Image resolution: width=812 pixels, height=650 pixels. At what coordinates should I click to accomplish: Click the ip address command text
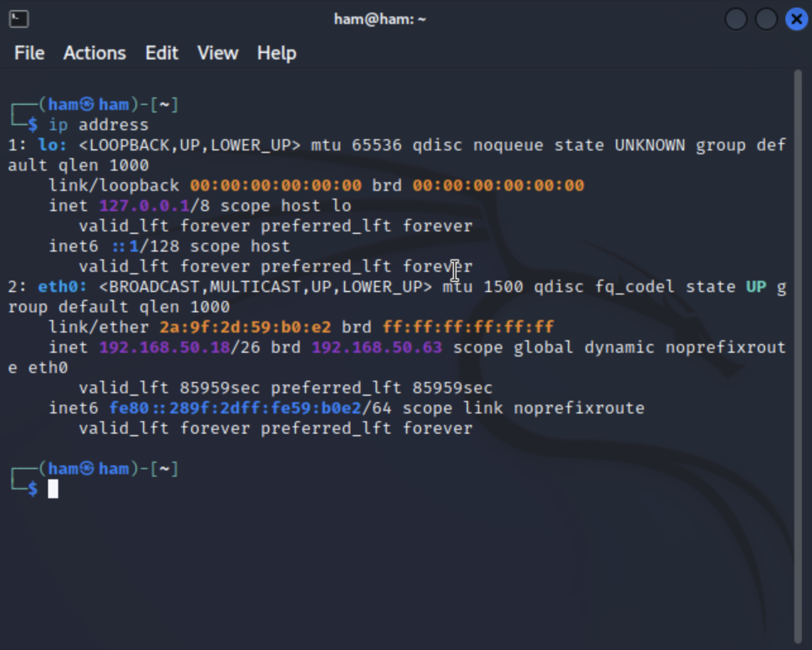[99, 125]
